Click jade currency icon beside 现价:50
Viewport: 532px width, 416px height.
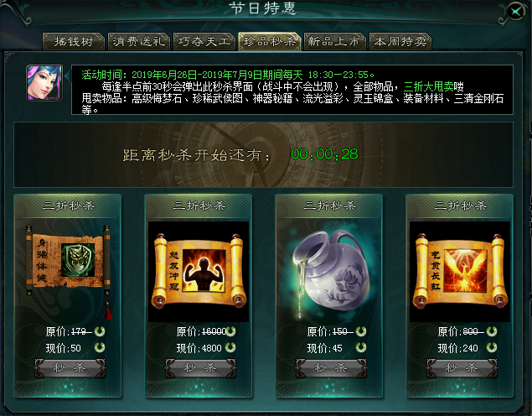point(100,347)
